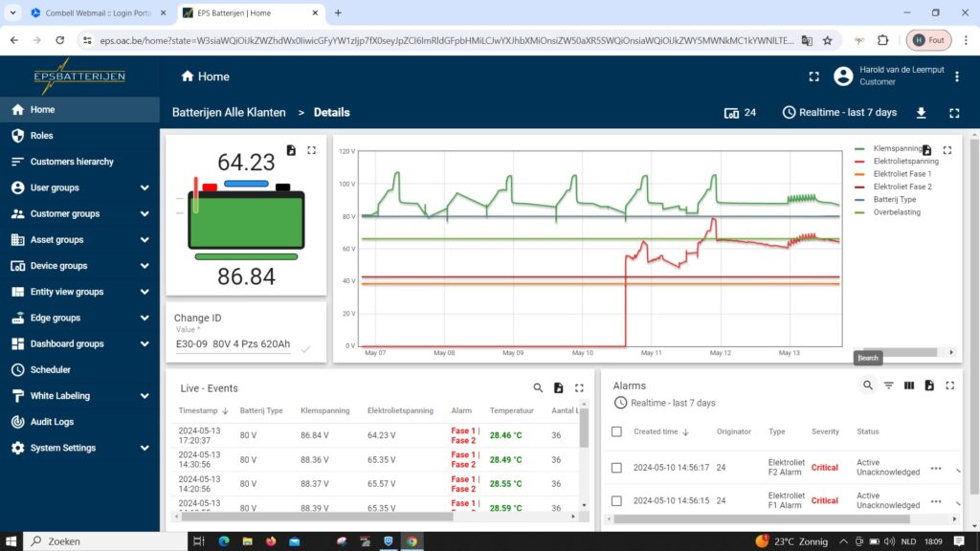Open Alarms column selection icon
980x551 pixels.
point(909,386)
